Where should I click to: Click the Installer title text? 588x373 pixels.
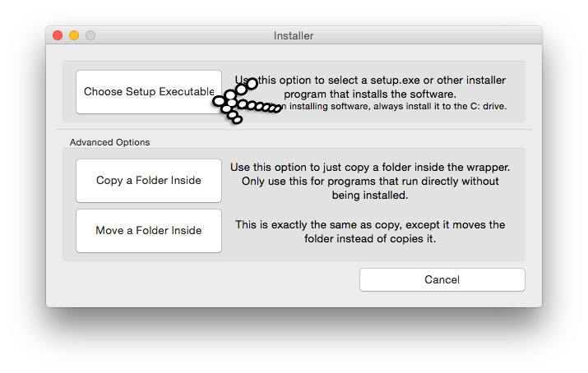[294, 36]
